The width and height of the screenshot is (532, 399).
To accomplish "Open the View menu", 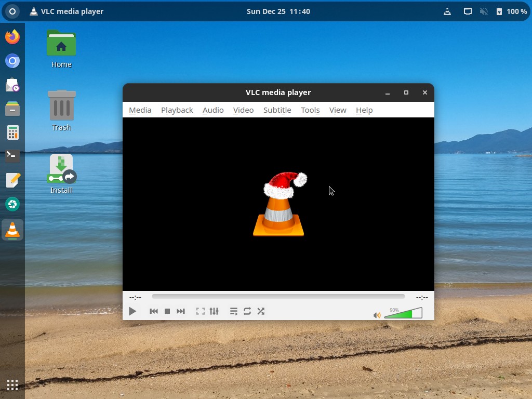I will pyautogui.click(x=338, y=110).
